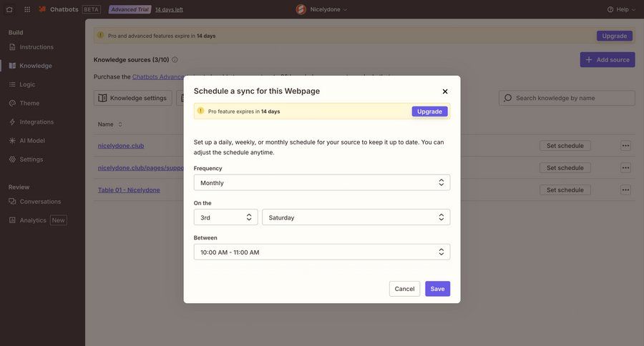Click Set schedule for Table 01 - Nicelydone

[x=565, y=190]
